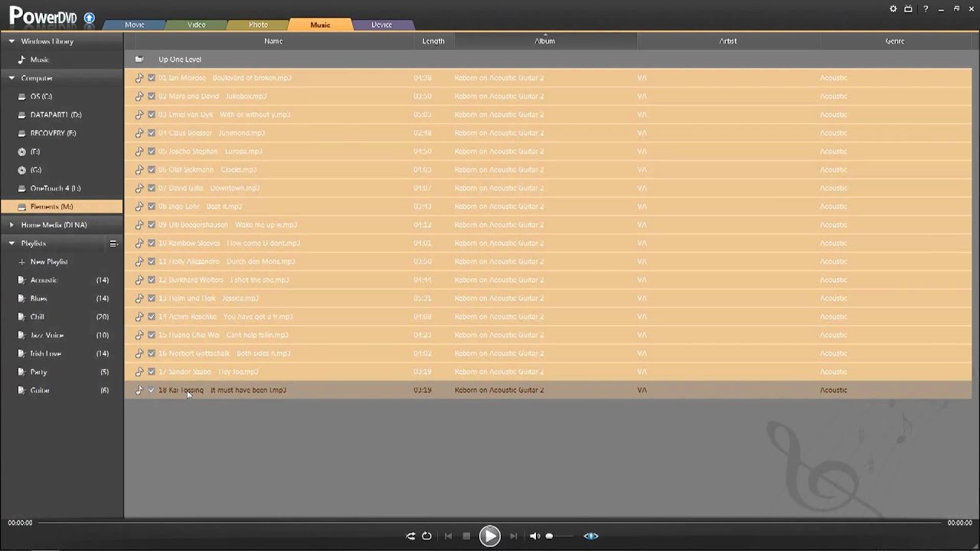Screen dimensions: 980x551
Task: Open the Help question mark
Action: pos(926,9)
